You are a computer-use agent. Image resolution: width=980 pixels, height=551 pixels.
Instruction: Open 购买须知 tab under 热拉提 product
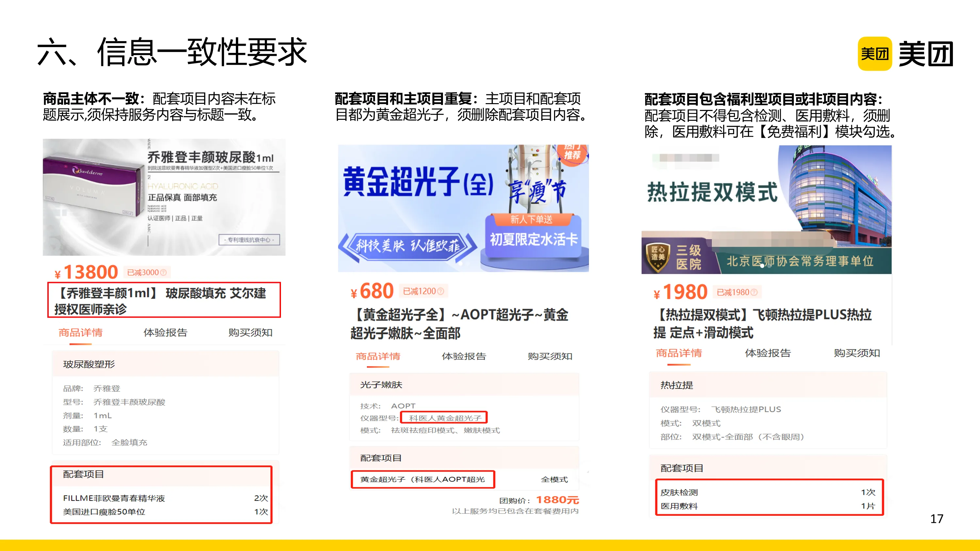tap(857, 353)
